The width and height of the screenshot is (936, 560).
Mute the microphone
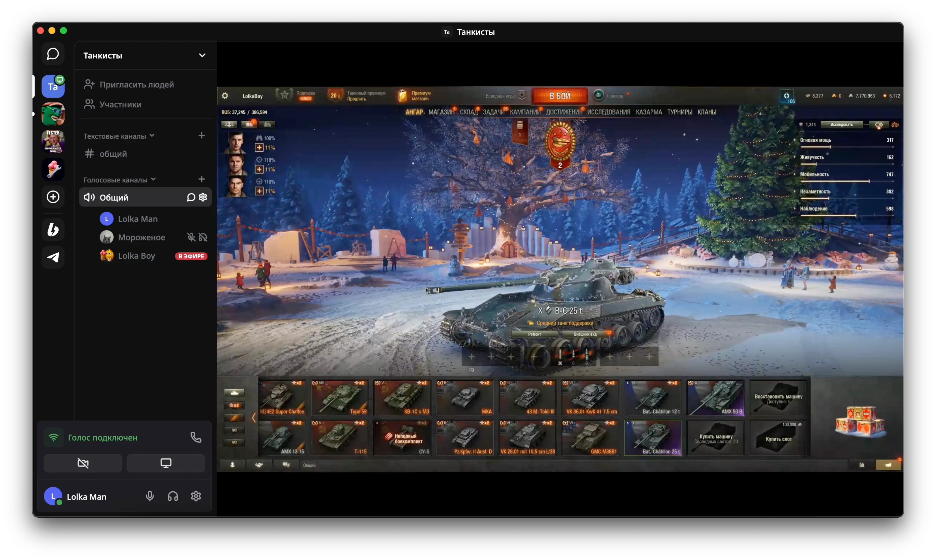[x=150, y=496]
